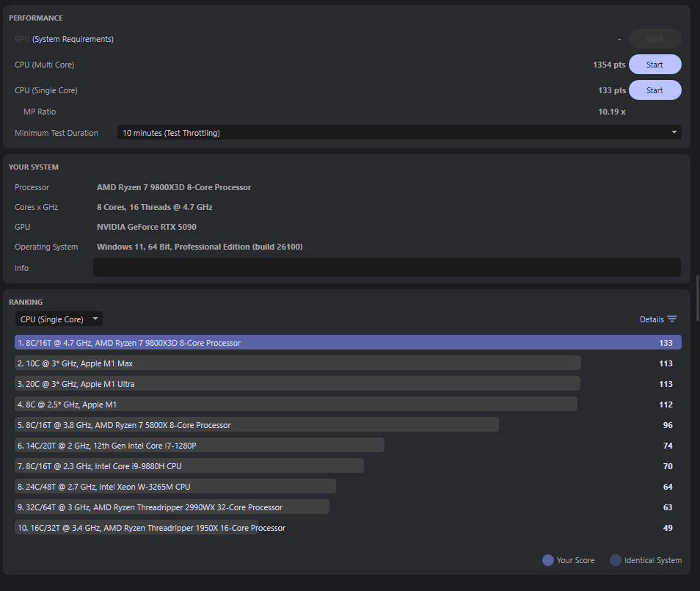Click the processor name in Your System

tap(174, 187)
